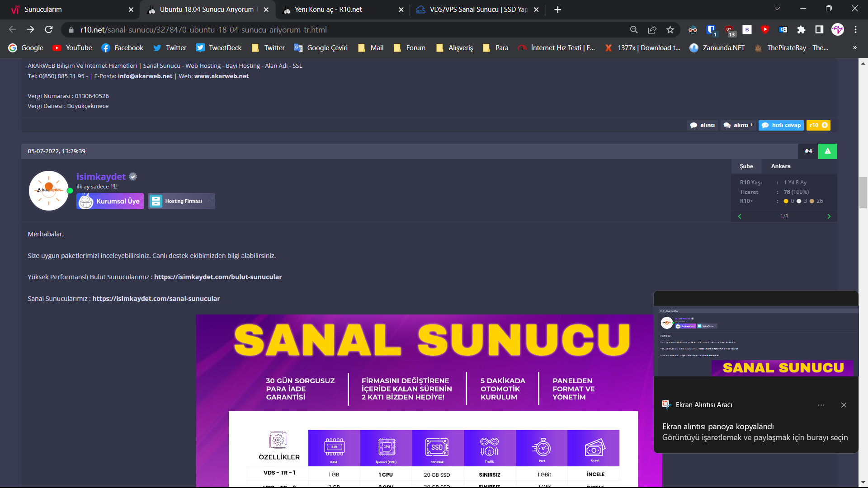This screenshot has height=488, width=868.
Task: Open the Facebook bookmark
Action: [x=122, y=48]
